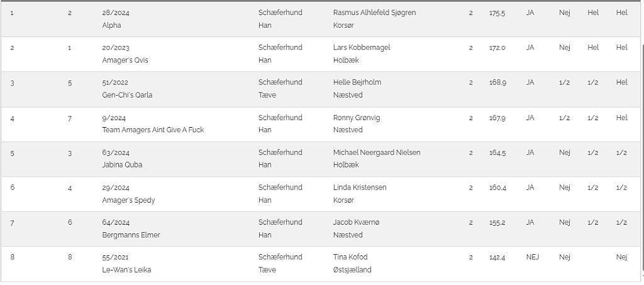This screenshot has width=644, height=285.
Task: Select Tina Kofod's name
Action: pyautogui.click(x=350, y=257)
